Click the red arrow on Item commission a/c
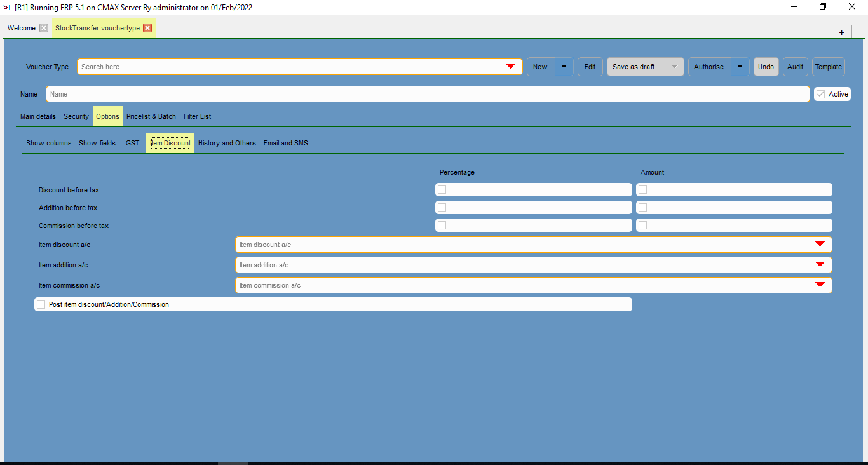868x465 pixels. pos(820,285)
